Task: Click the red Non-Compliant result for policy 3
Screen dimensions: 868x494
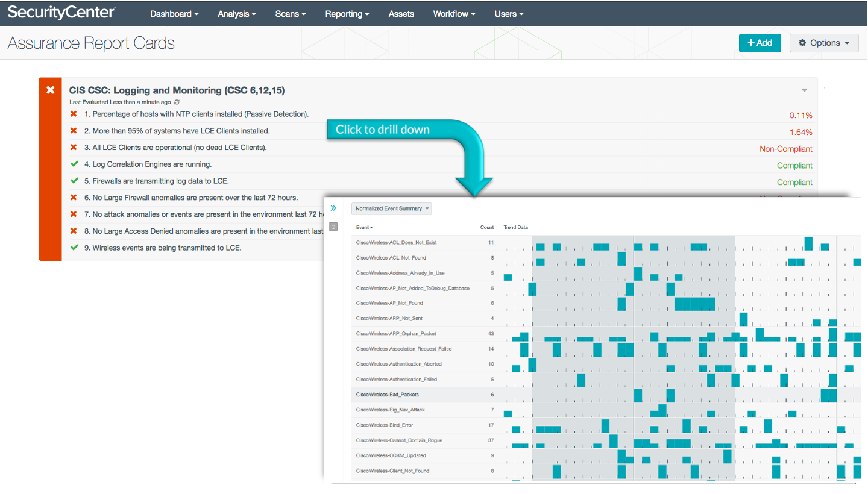Action: (x=786, y=149)
